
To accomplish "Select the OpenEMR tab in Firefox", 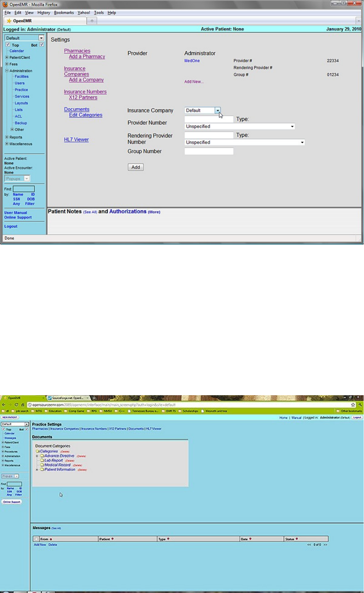I will [44, 21].
